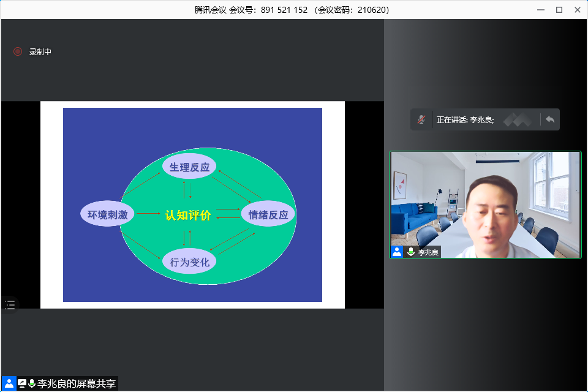Click the green mic icon beside screen share label

click(x=32, y=383)
